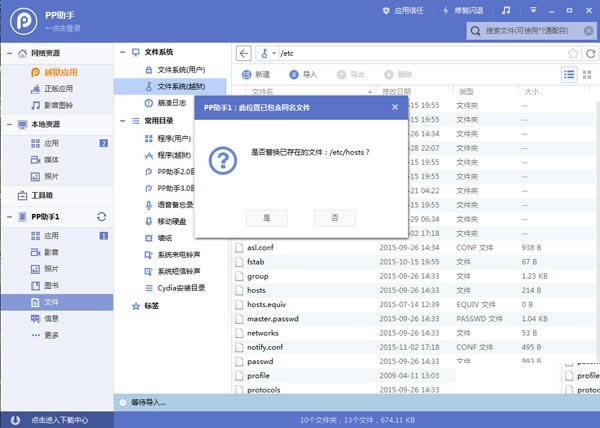Click the back arrow beside the /etc path
The height and width of the screenshot is (428, 600).
point(244,54)
